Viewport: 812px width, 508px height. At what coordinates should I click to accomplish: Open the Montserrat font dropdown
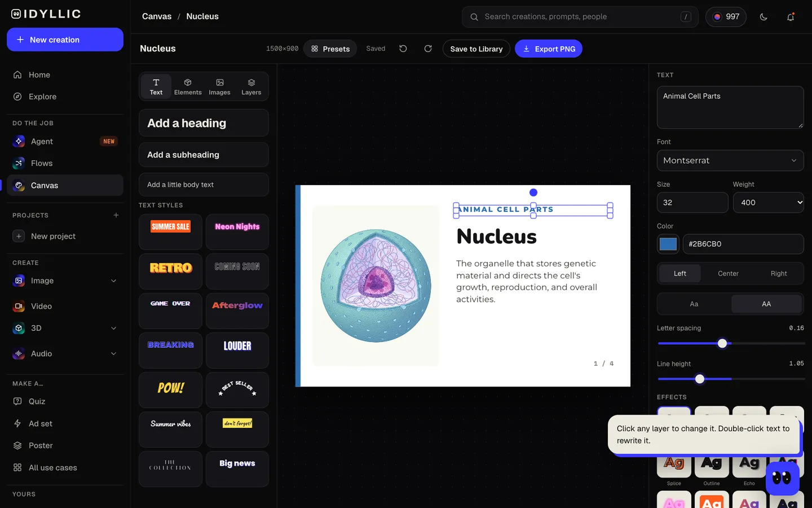point(730,160)
